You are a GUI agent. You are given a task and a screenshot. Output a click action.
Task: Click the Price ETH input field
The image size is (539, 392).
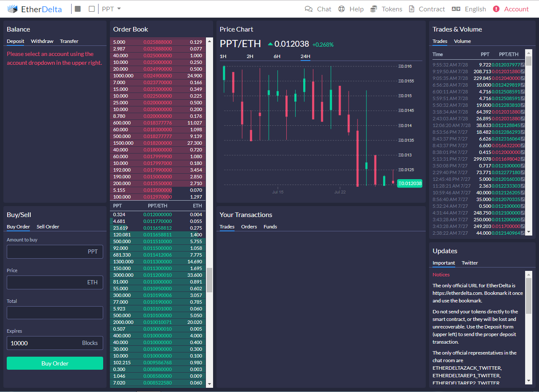pos(55,282)
